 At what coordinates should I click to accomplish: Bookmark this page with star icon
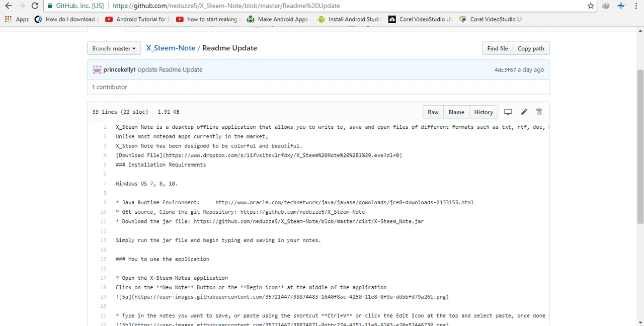pos(591,6)
